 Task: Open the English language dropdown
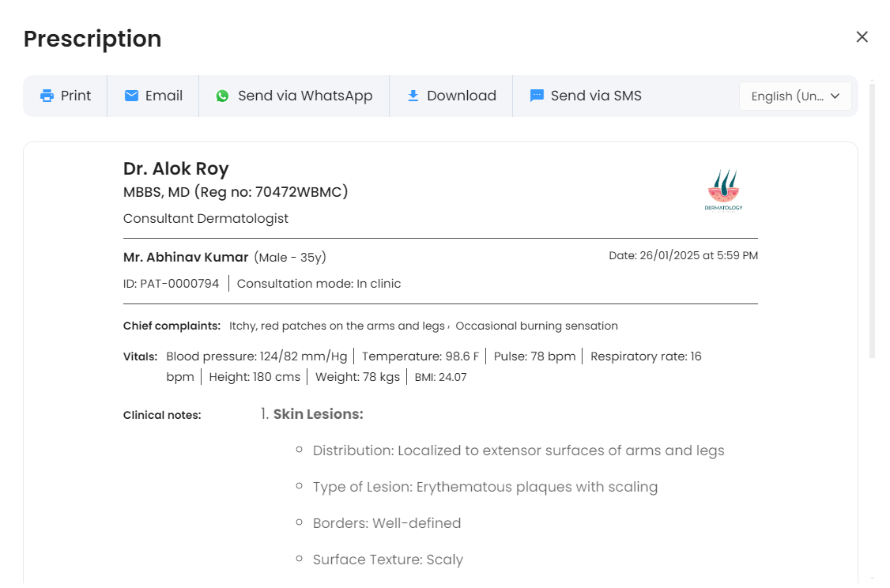(x=787, y=96)
